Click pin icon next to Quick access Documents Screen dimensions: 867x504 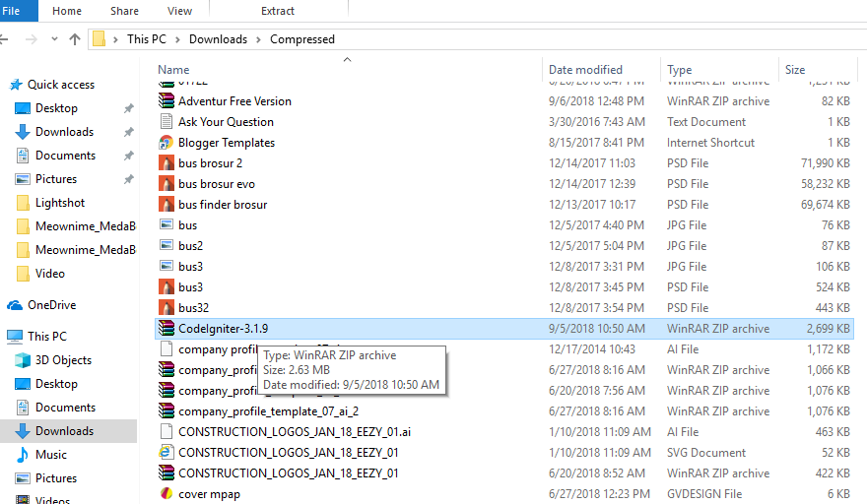pyautogui.click(x=129, y=156)
